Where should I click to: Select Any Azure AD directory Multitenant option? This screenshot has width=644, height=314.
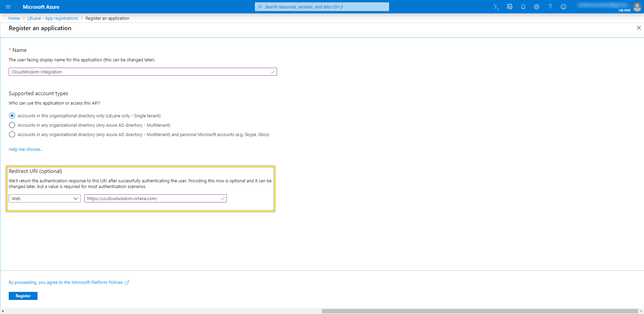tap(12, 125)
